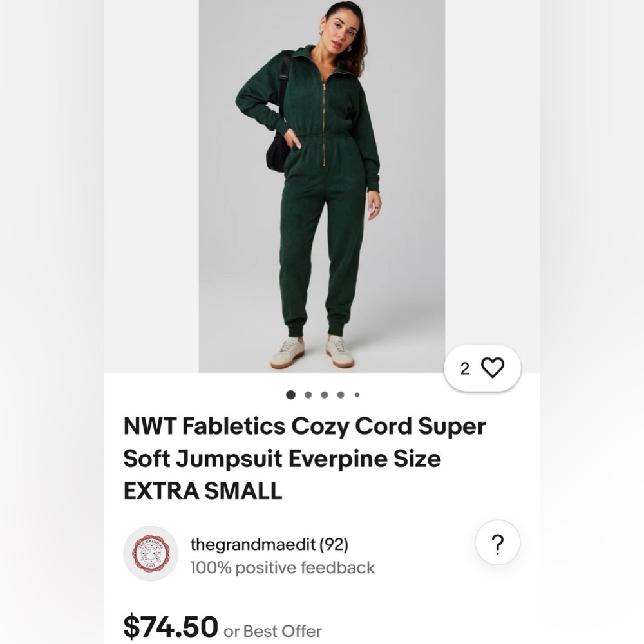The width and height of the screenshot is (644, 644).
Task: Open the help question mark icon
Action: click(x=497, y=543)
